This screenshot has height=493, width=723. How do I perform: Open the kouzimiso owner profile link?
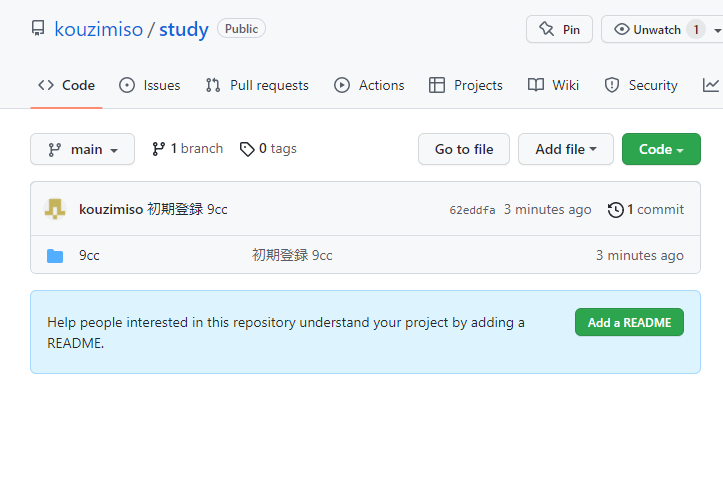coord(98,29)
